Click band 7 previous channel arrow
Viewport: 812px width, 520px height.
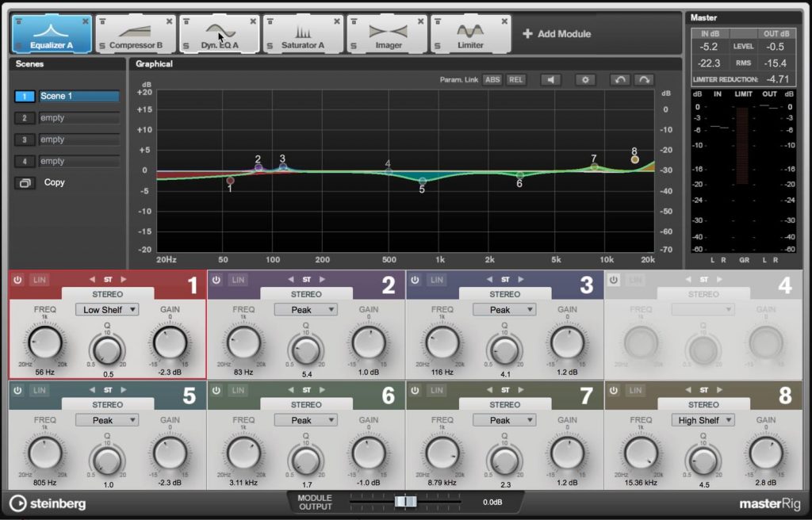(x=490, y=390)
